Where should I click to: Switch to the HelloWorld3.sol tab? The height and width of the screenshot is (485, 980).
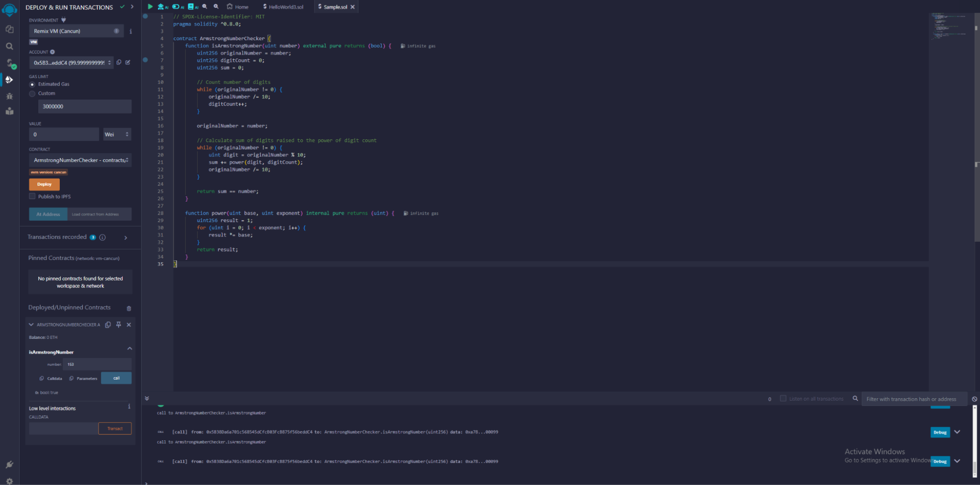[x=283, y=7]
